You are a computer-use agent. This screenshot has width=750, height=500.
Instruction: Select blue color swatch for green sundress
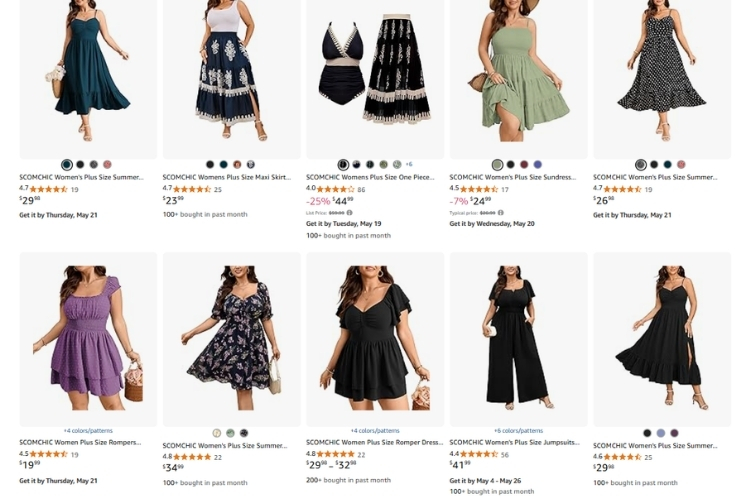pos(538,165)
